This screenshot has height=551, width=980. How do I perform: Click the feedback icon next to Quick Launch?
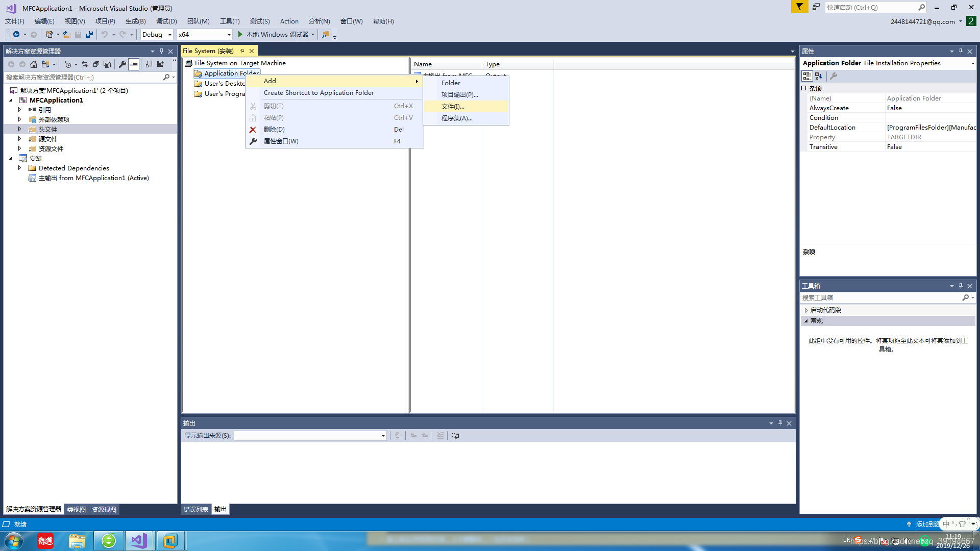pyautogui.click(x=816, y=7)
